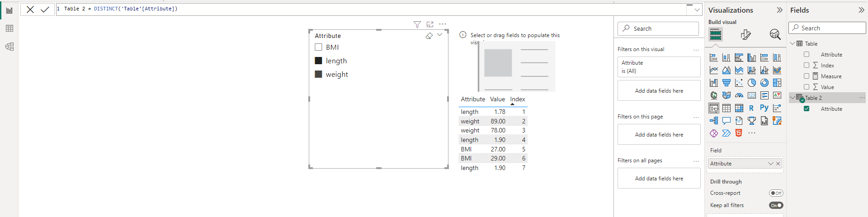Open the slicer type dropdown chevron
This screenshot has height=217, width=868.
[439, 35]
